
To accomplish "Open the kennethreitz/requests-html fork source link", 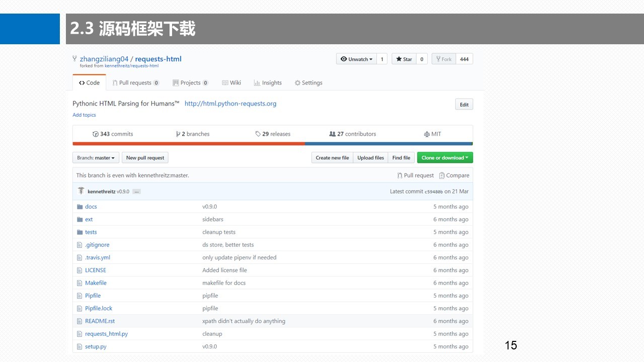I will [131, 66].
